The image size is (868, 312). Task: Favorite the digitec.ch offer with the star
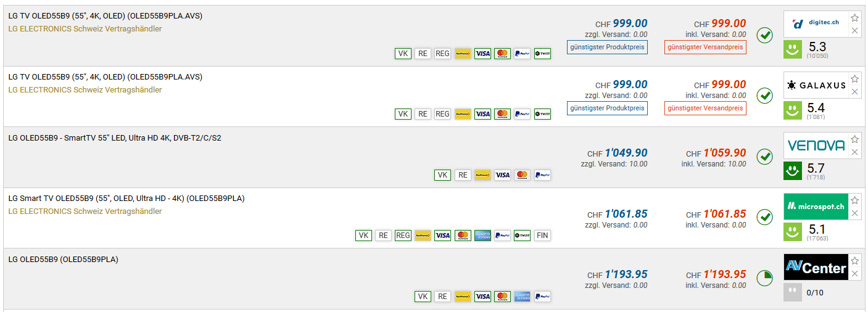(x=854, y=18)
